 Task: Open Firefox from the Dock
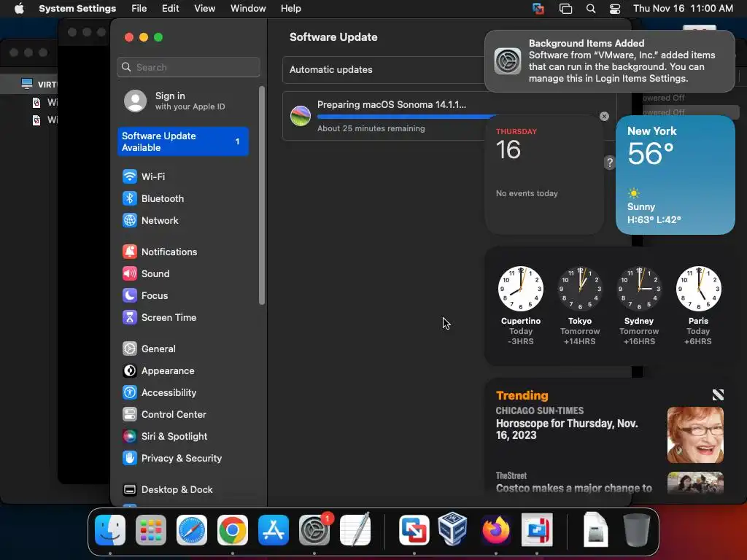(x=496, y=530)
